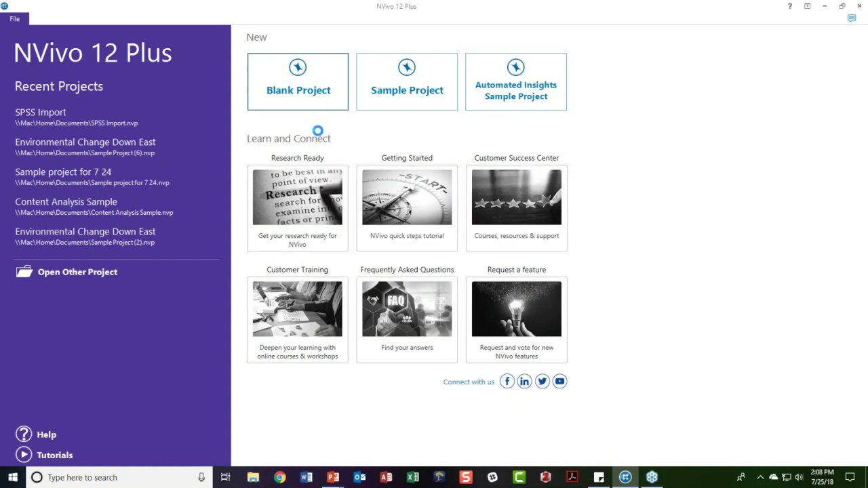Open the snowflake app on the taskbar

[x=652, y=477]
